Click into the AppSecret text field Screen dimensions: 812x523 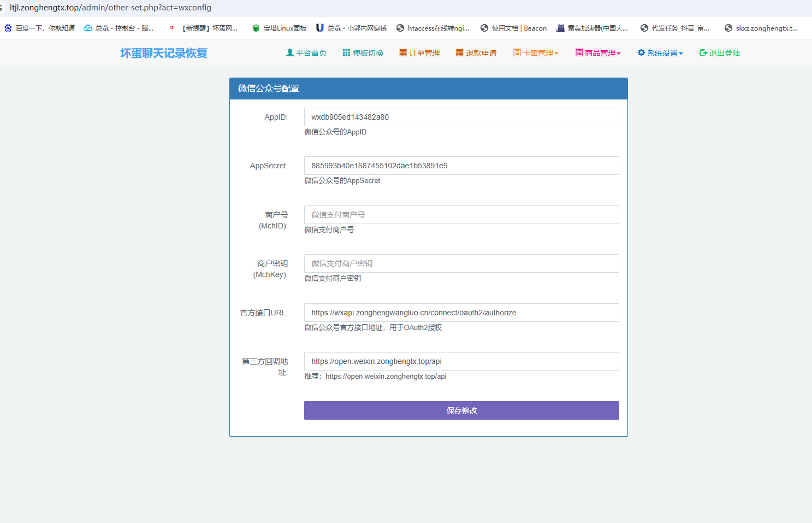461,166
